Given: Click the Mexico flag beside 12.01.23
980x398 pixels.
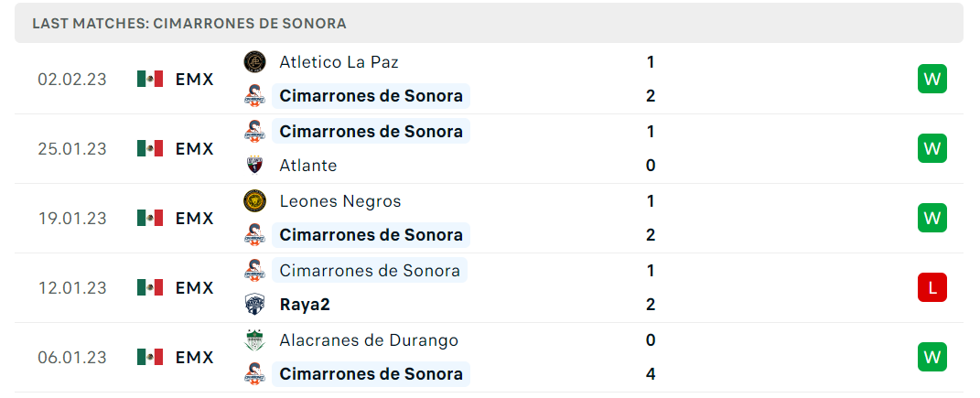Looking at the screenshot, I should tap(150, 288).
